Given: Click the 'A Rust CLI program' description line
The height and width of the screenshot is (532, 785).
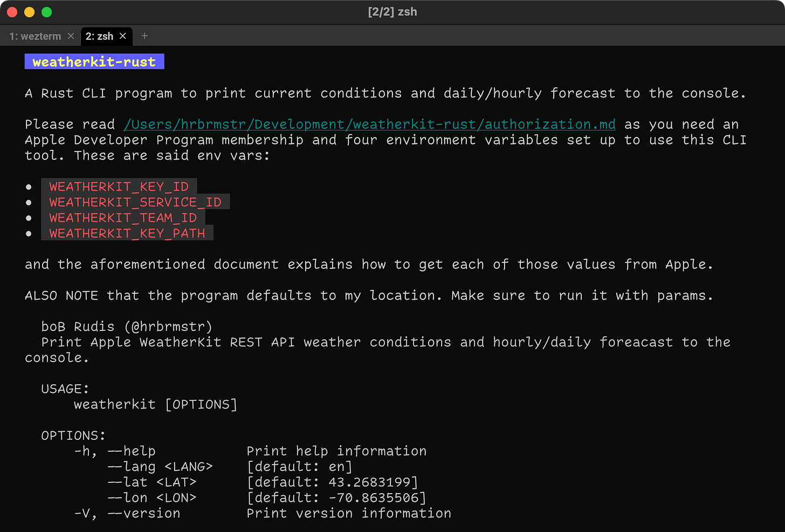Looking at the screenshot, I should (385, 93).
